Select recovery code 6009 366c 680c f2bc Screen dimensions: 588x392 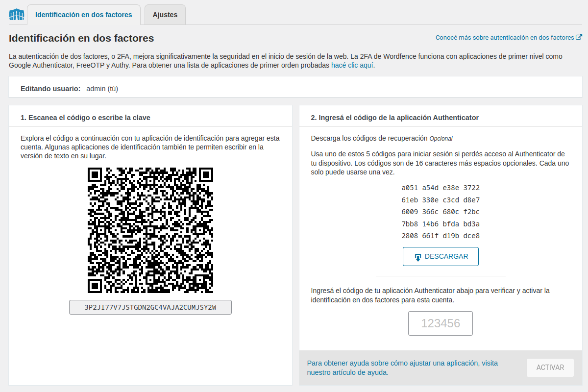[x=441, y=212]
